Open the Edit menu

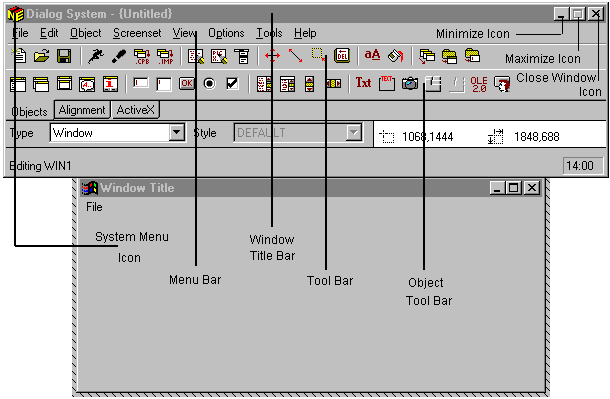tap(49, 33)
